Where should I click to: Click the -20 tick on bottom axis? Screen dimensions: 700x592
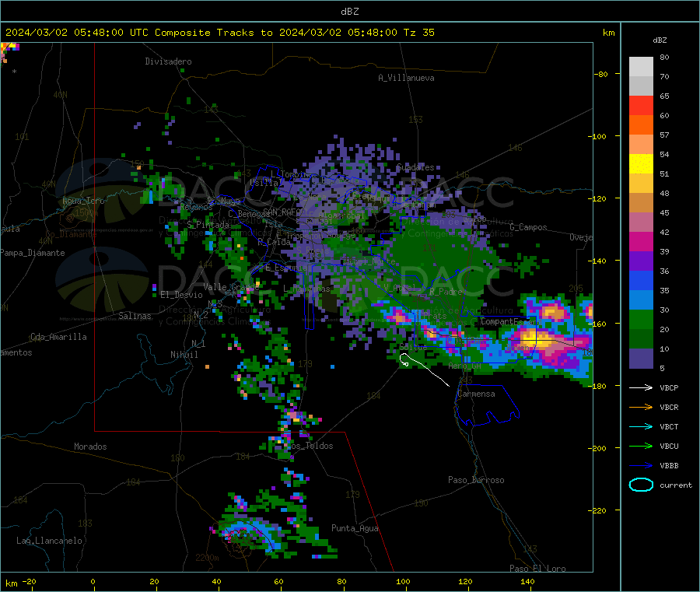click(29, 581)
